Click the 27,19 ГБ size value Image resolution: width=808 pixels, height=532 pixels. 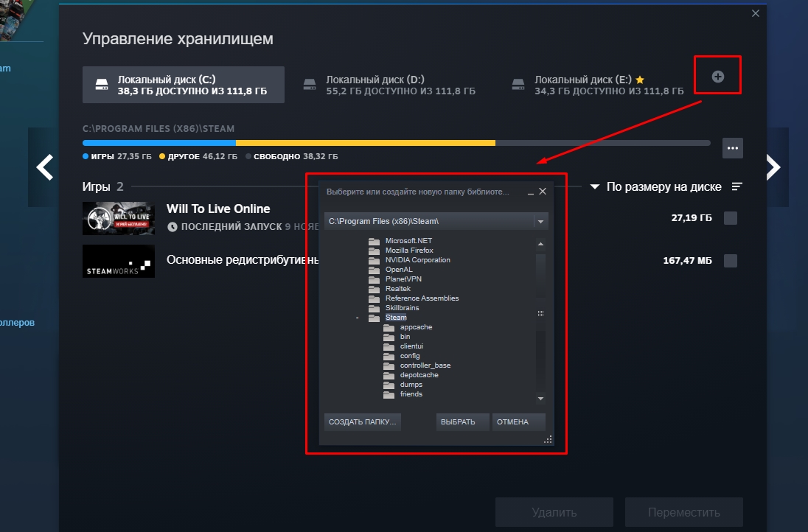692,218
